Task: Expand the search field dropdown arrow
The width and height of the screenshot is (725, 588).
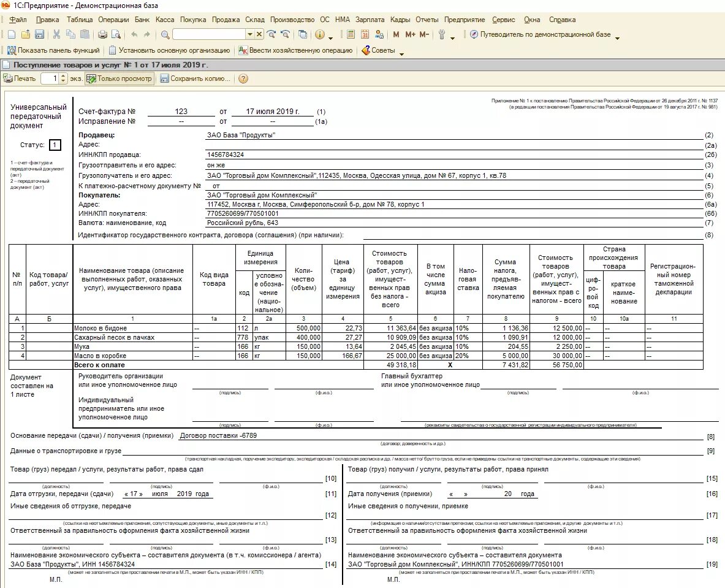Action: point(249,34)
